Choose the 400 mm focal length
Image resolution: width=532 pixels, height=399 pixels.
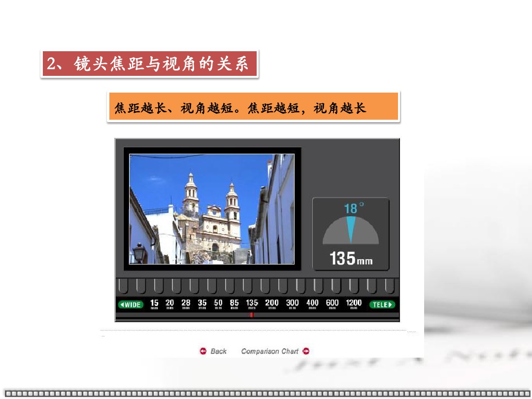312,304
